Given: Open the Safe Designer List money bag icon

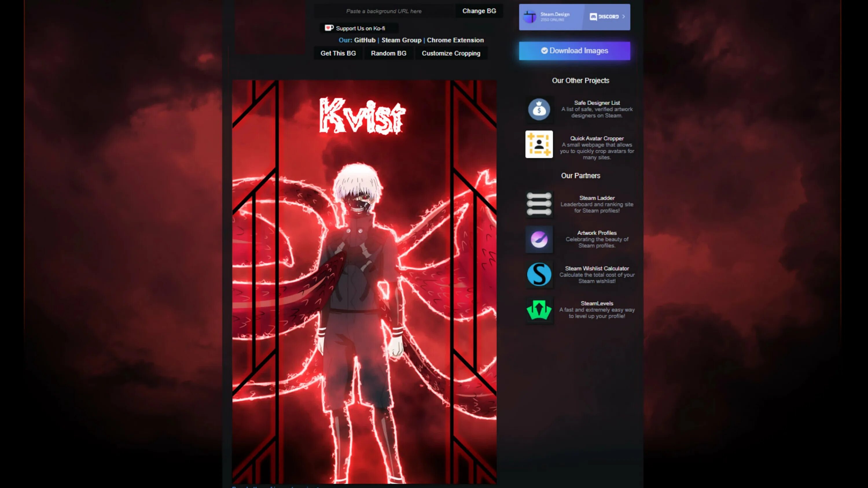Looking at the screenshot, I should tap(539, 109).
